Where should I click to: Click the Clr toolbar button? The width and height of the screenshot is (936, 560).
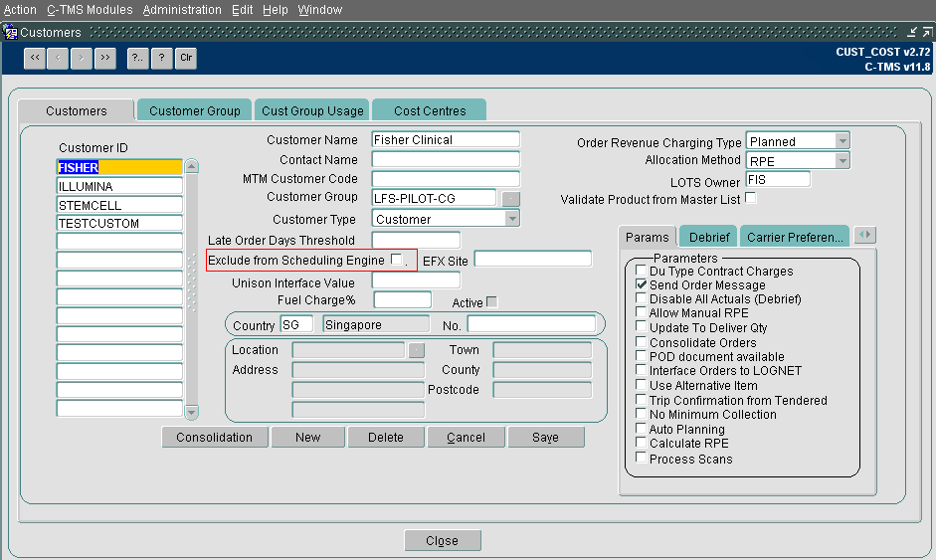[186, 58]
